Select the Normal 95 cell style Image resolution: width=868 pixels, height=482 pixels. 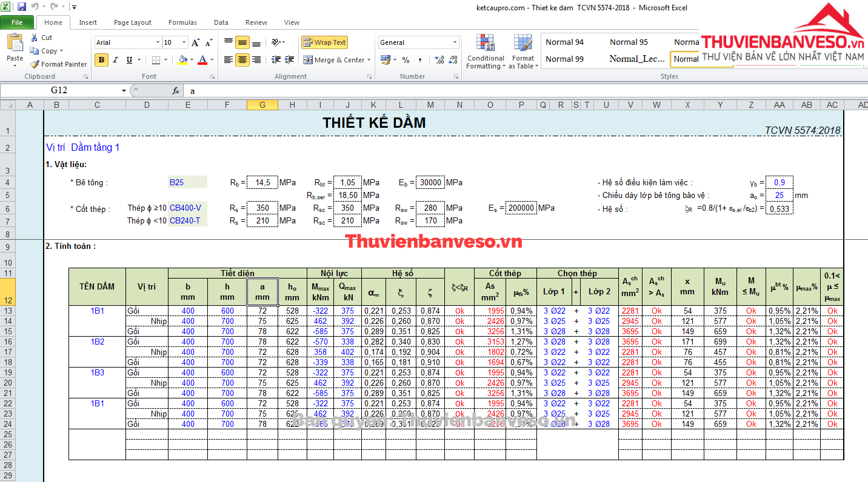click(x=629, y=42)
